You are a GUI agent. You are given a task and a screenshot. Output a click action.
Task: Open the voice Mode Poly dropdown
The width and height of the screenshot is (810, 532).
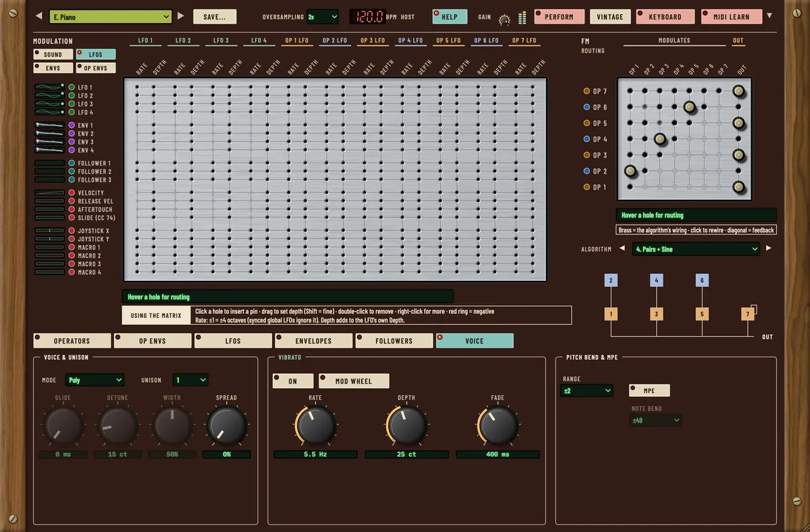click(94, 380)
